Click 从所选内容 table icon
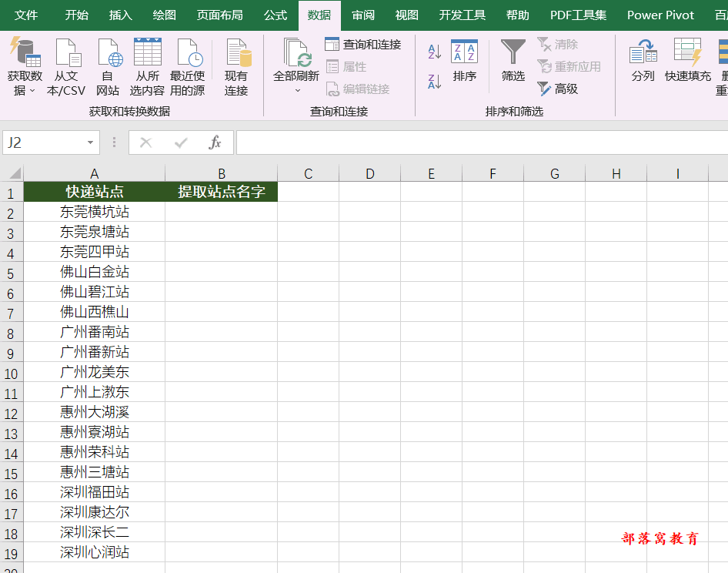728x573 pixels. (x=147, y=52)
